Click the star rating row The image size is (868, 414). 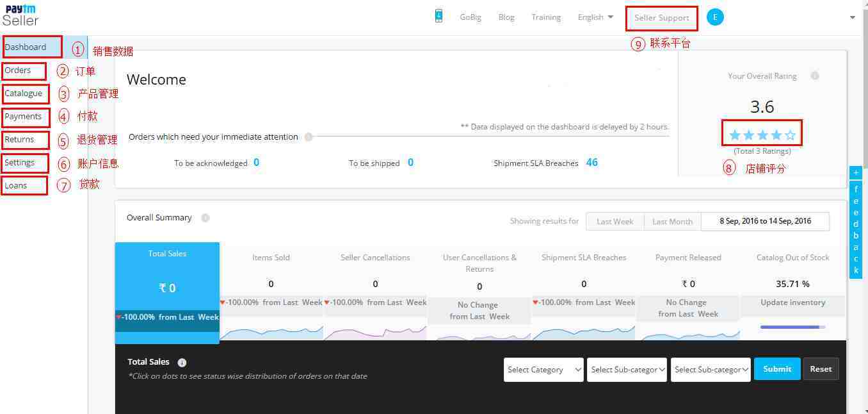[762, 135]
